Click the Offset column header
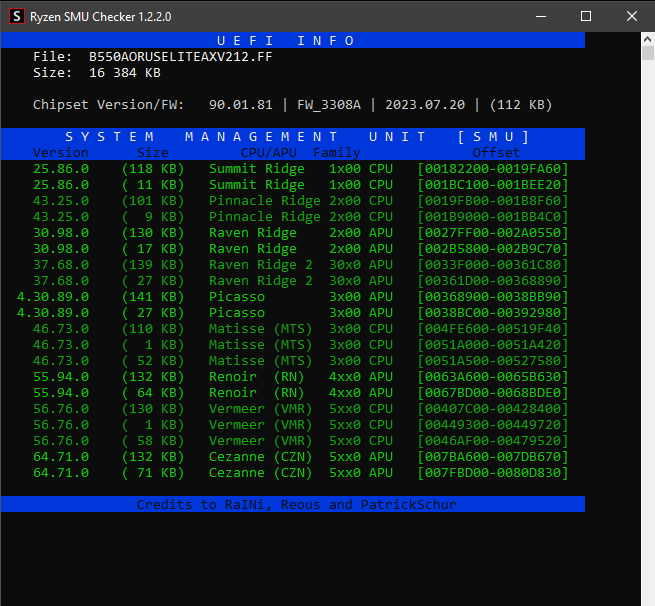This screenshot has width=655, height=606. coord(496,152)
